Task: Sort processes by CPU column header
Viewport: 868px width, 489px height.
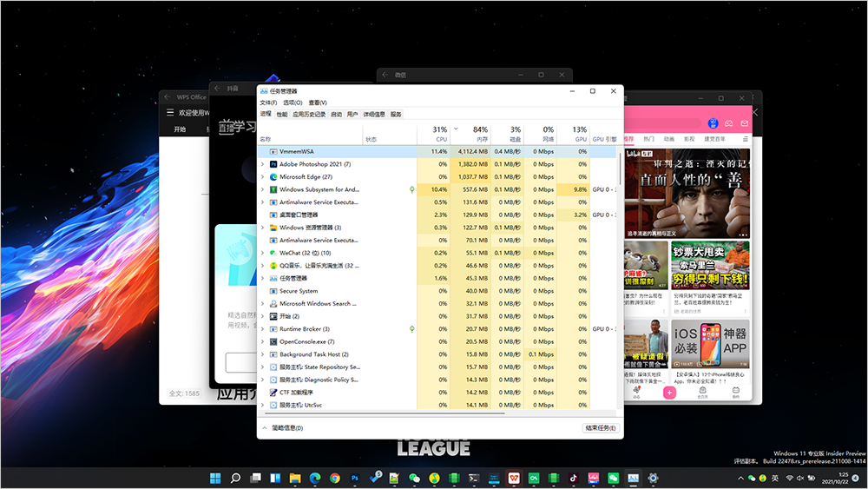Action: click(x=440, y=135)
